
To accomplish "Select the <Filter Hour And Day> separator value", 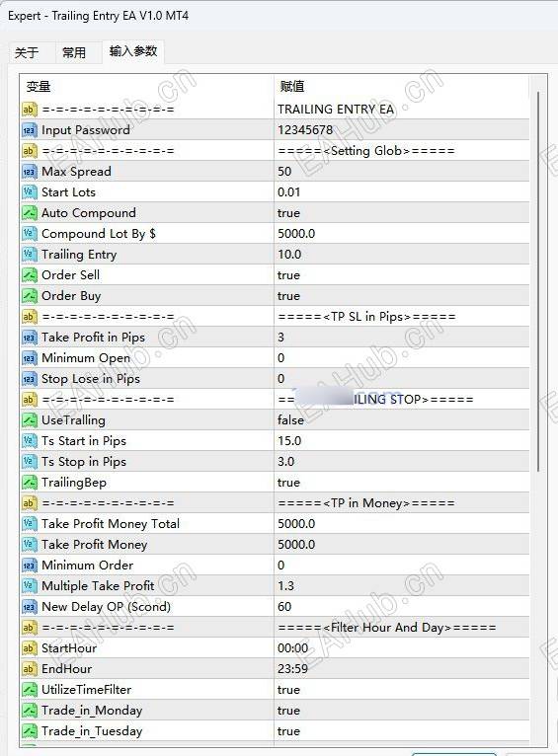I will coord(387,628).
